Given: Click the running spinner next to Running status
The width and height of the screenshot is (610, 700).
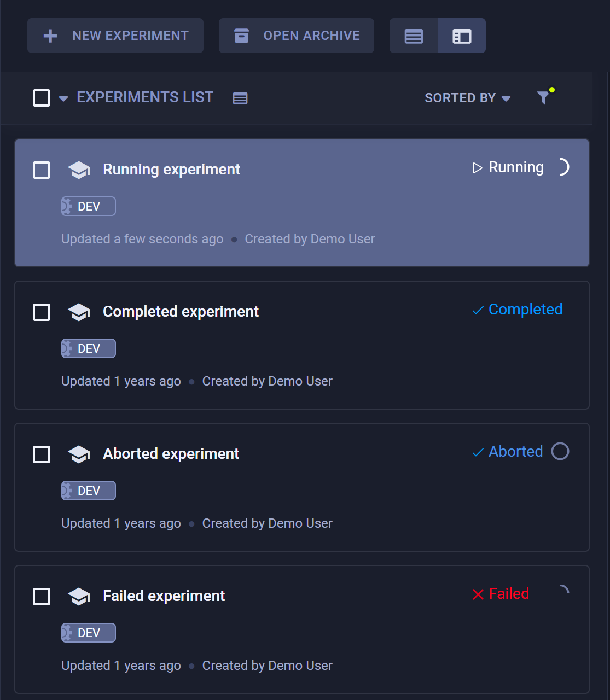Looking at the screenshot, I should [564, 167].
